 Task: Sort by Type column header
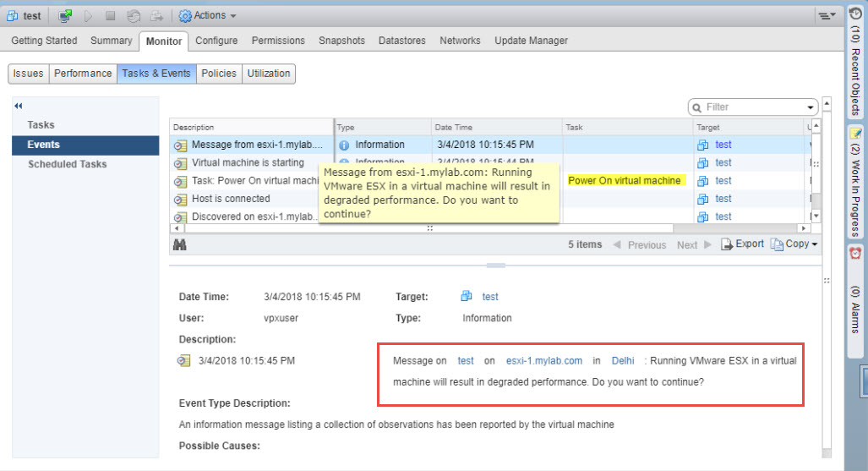click(383, 127)
